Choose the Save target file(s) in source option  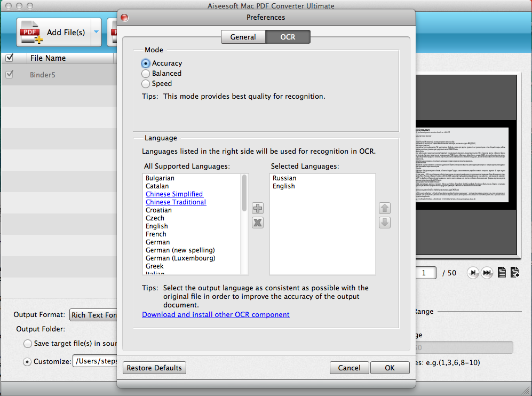click(x=28, y=344)
